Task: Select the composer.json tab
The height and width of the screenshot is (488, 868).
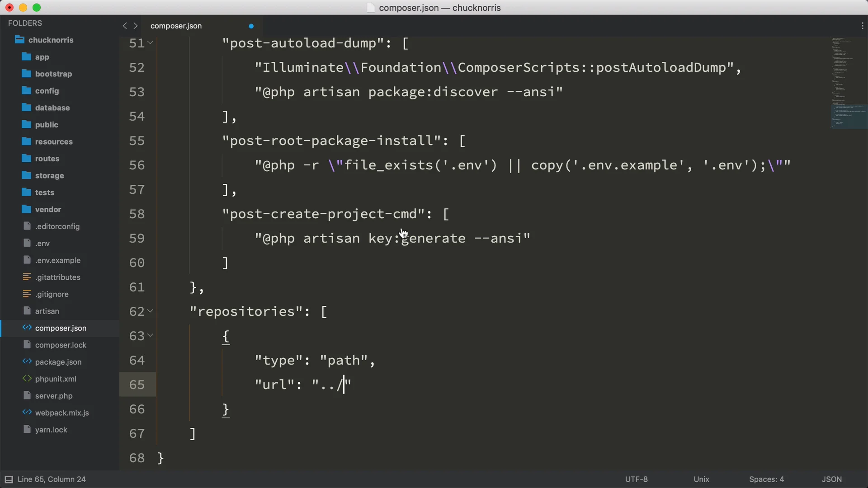Action: point(176,26)
